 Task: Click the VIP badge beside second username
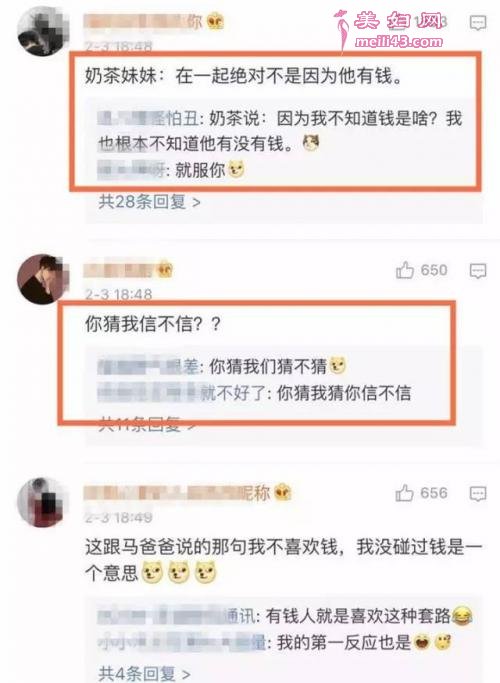[165, 270]
